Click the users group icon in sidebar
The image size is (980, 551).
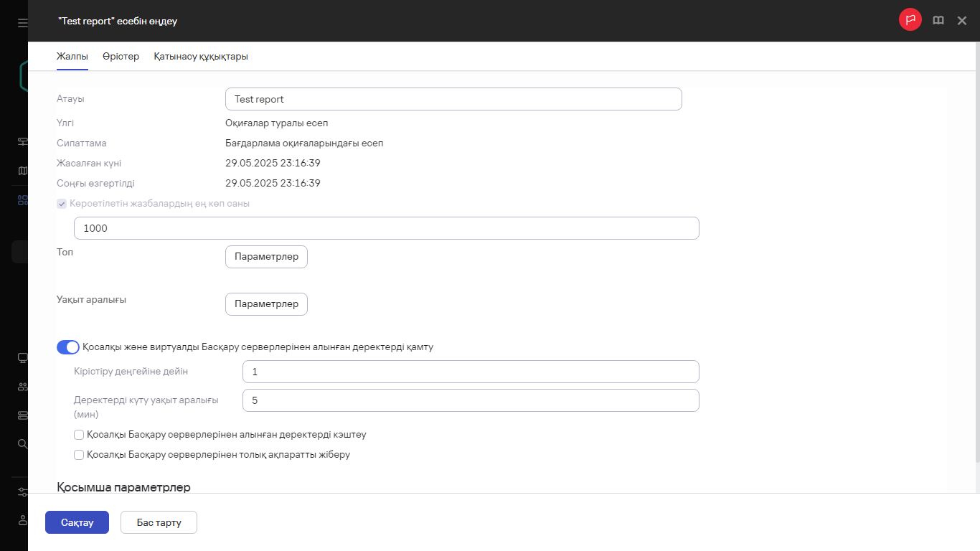click(x=22, y=387)
